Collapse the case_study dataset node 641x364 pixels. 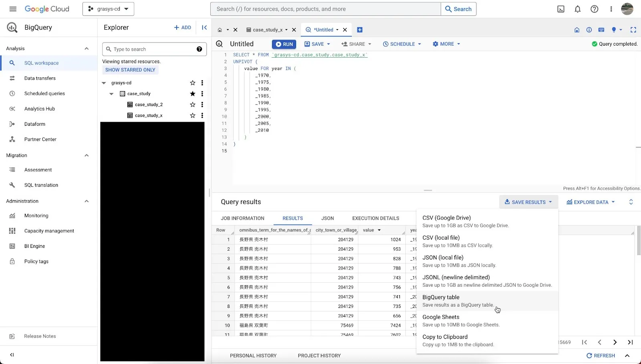[111, 94]
